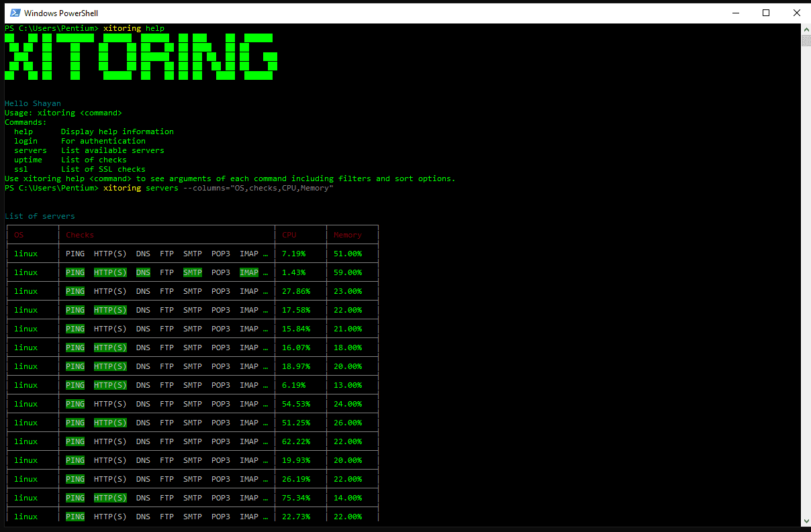Select the 'ssl' command entry
Image resolution: width=811 pixels, height=532 pixels.
point(20,168)
